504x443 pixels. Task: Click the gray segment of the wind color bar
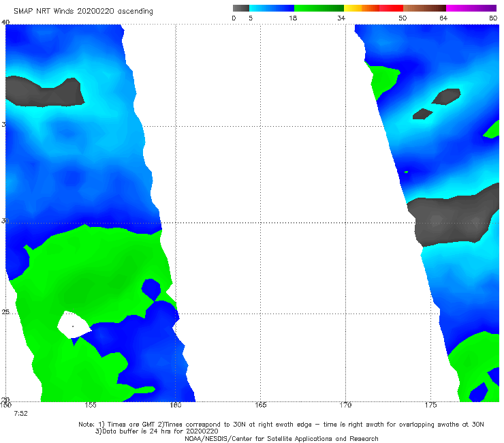(241, 8)
